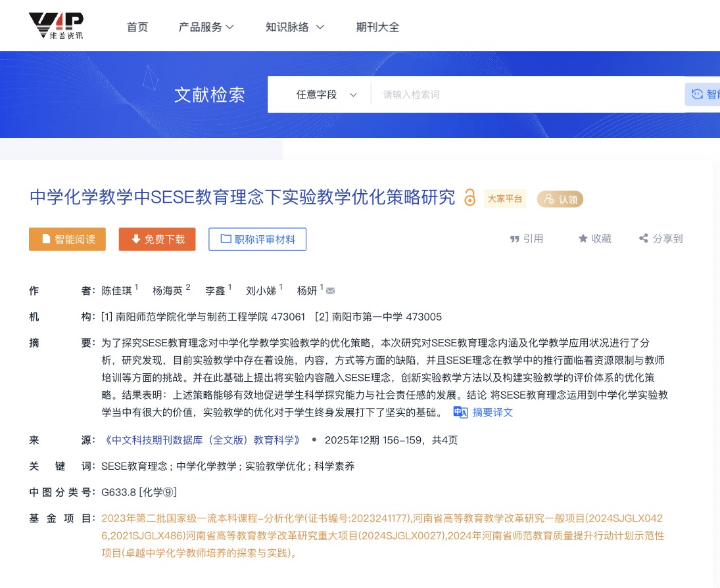This screenshot has width=720, height=588.
Task: Expand the 知识脉络 dropdown
Action: click(x=295, y=27)
